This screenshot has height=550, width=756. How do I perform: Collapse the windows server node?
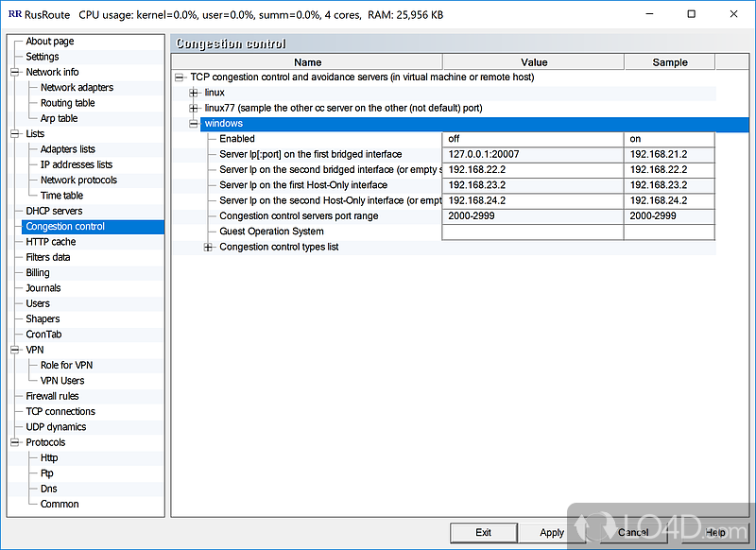coord(194,124)
